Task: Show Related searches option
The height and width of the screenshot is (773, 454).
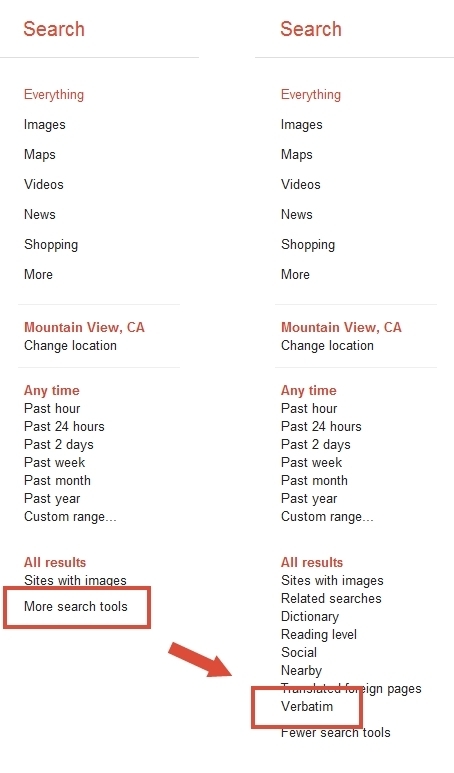Action: [331, 598]
